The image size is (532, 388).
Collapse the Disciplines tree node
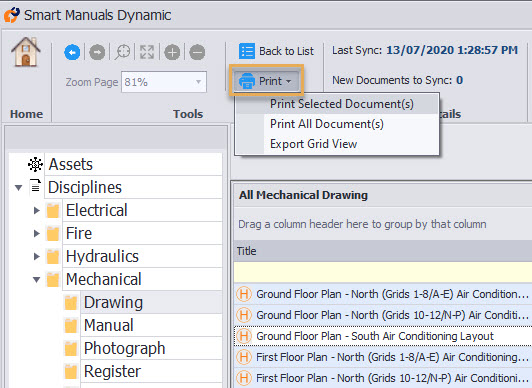(x=18, y=187)
